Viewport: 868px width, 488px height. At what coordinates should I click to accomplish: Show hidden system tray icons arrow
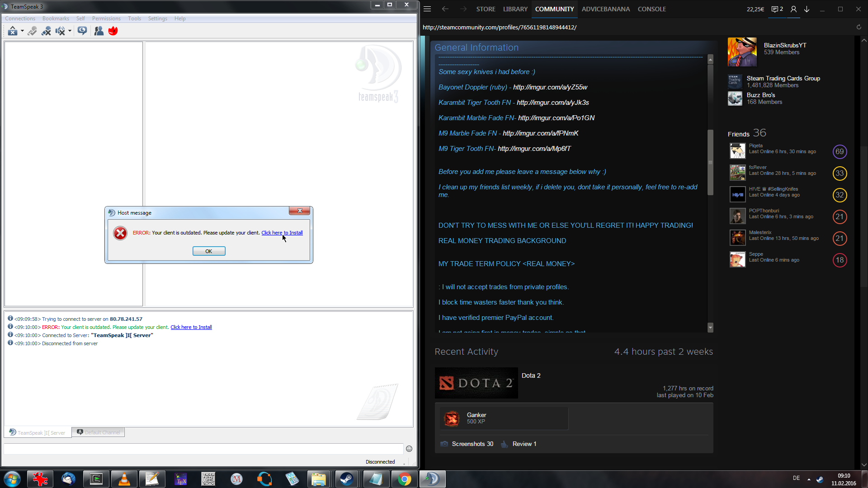(x=809, y=479)
